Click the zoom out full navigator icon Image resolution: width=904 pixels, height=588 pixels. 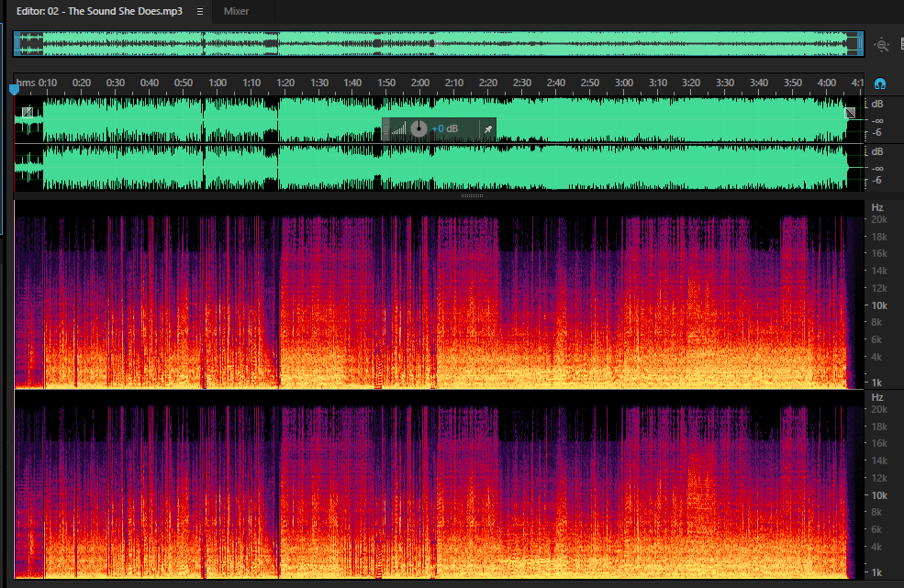882,44
